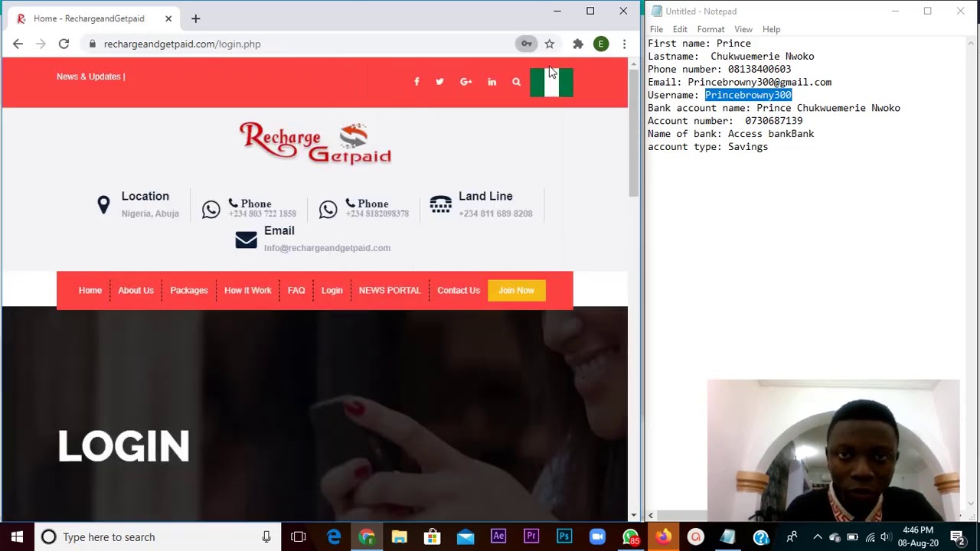Screen dimensions: 980x551
Task: Go back using Chrome's back arrow
Action: click(18, 44)
